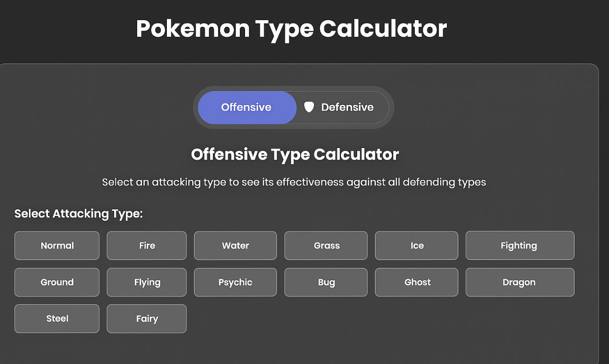Image resolution: width=609 pixels, height=364 pixels.
Task: Select Steel as the attacking type
Action: coord(57,318)
